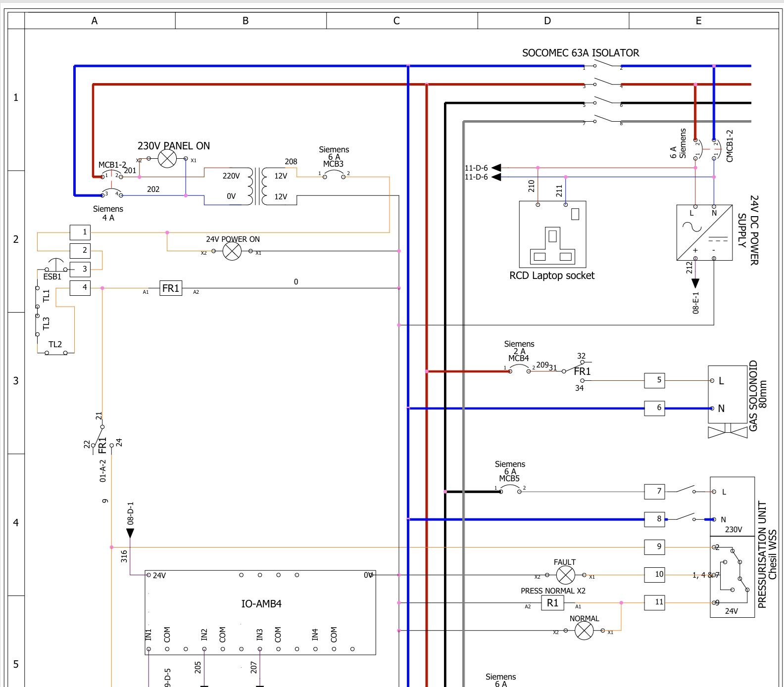
Task: Click the IN4 input label on IO-AMB4
Action: click(315, 635)
